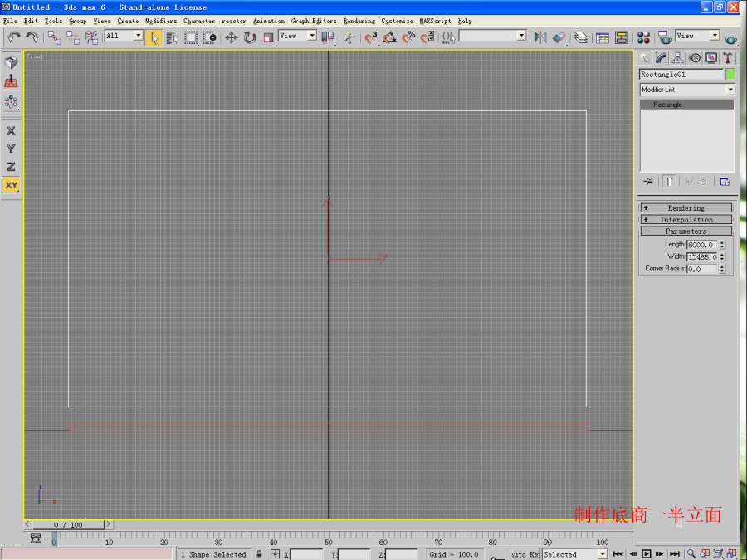Activate the Select and Scale tool
The image size is (747, 560).
(x=269, y=37)
